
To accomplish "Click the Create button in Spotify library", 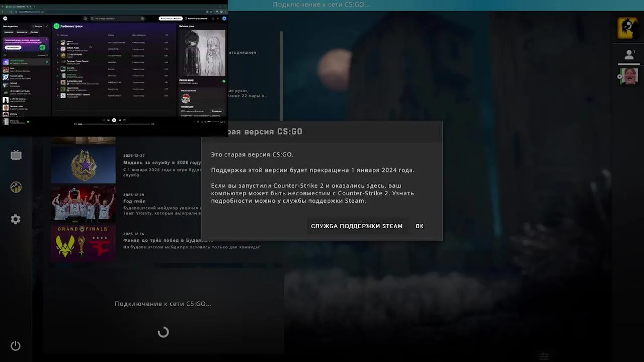I will (x=37, y=26).
